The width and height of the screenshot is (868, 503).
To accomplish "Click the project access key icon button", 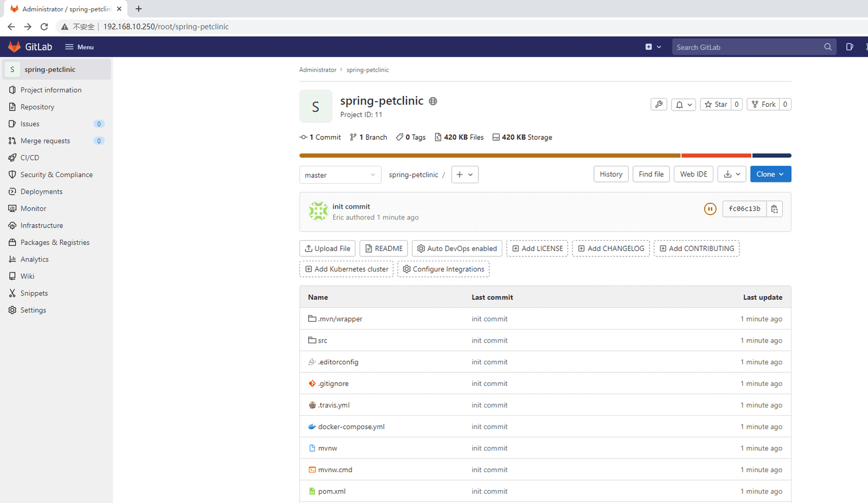I will tap(659, 105).
